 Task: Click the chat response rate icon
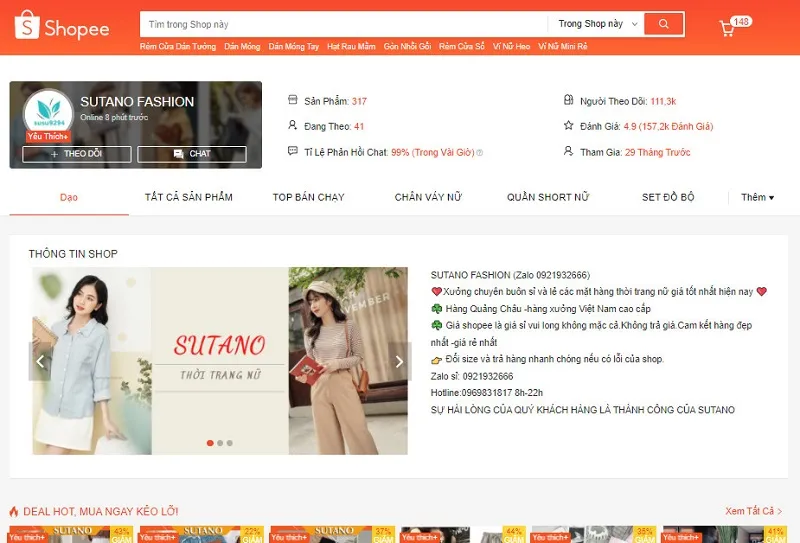(x=292, y=151)
